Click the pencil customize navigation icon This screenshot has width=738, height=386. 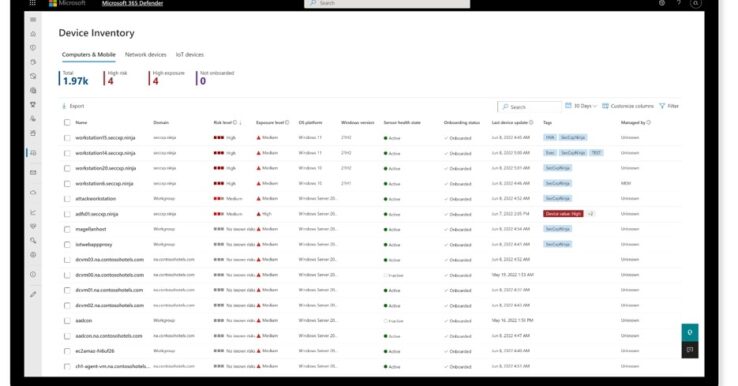pos(33,294)
